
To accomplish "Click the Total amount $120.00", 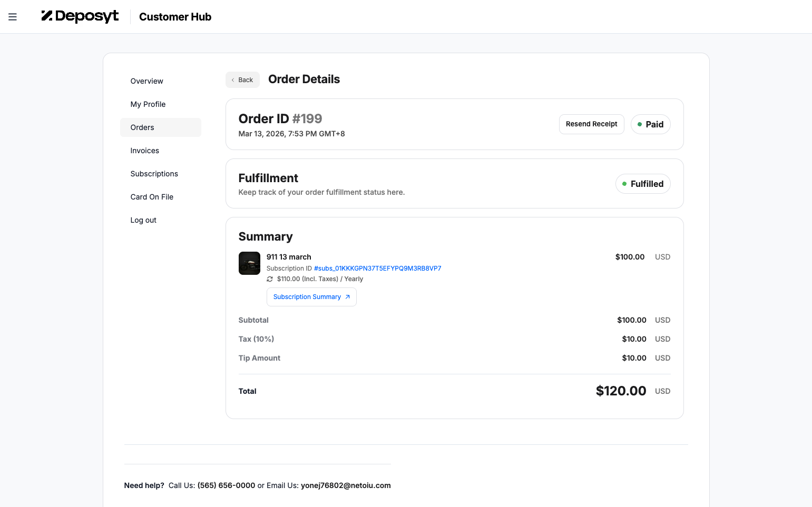I will pyautogui.click(x=621, y=391).
